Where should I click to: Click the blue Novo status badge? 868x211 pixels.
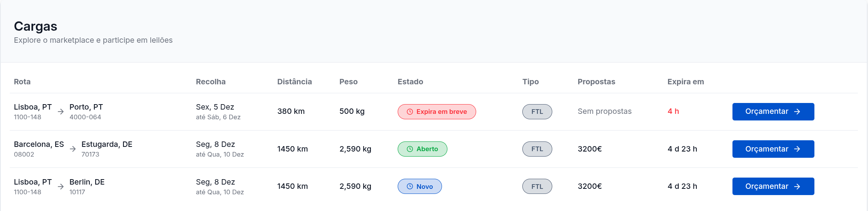tap(419, 187)
